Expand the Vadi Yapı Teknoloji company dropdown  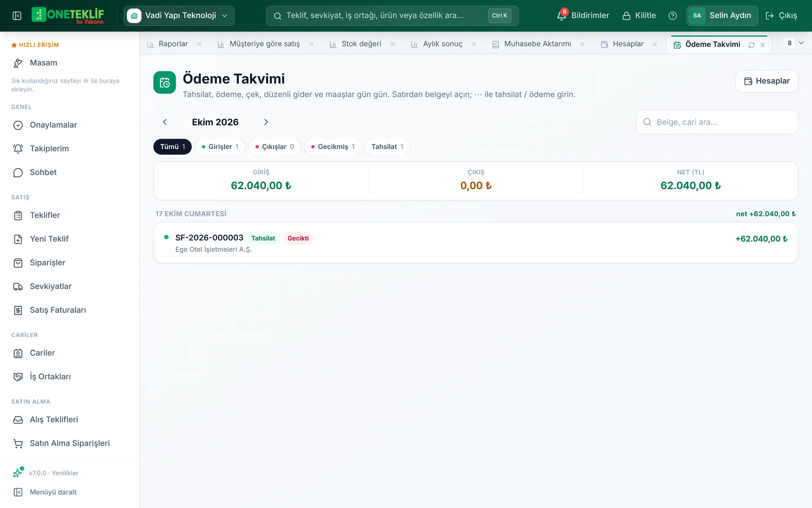click(x=179, y=16)
